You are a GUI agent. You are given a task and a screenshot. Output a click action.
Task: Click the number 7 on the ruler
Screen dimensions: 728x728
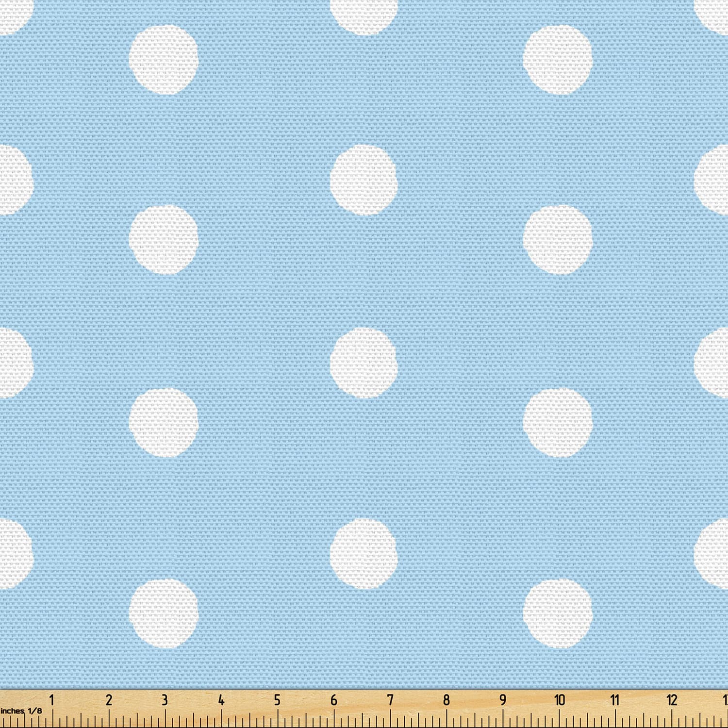tap(390, 700)
